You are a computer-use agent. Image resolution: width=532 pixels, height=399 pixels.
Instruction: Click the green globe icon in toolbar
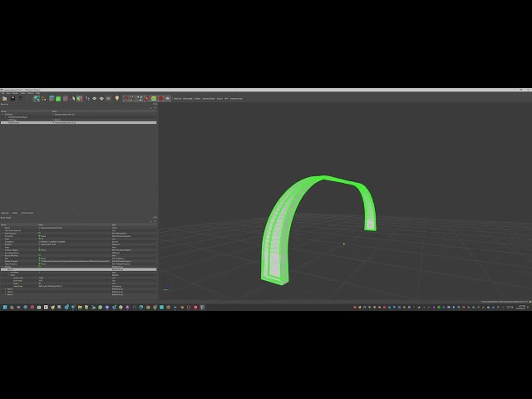37,98
